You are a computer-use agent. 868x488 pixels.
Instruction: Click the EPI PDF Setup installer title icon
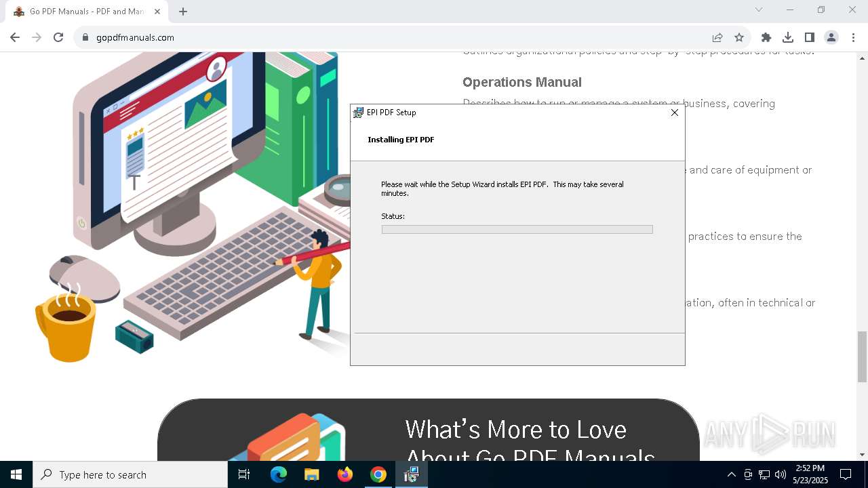[358, 113]
